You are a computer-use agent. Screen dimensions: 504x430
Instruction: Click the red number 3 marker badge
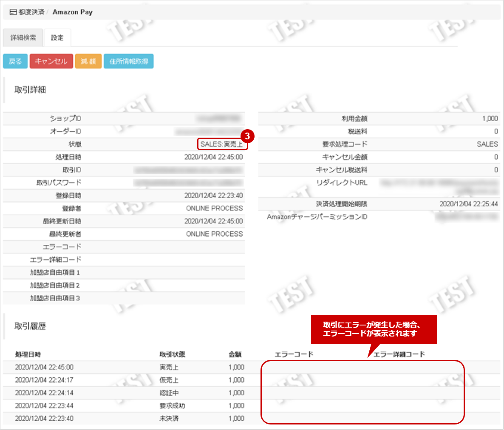click(247, 136)
